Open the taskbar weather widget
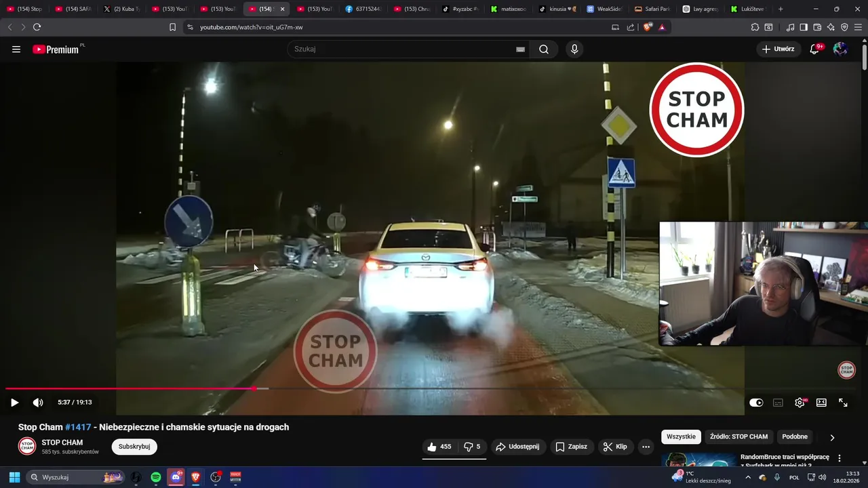The height and width of the screenshot is (488, 868). tap(701, 477)
